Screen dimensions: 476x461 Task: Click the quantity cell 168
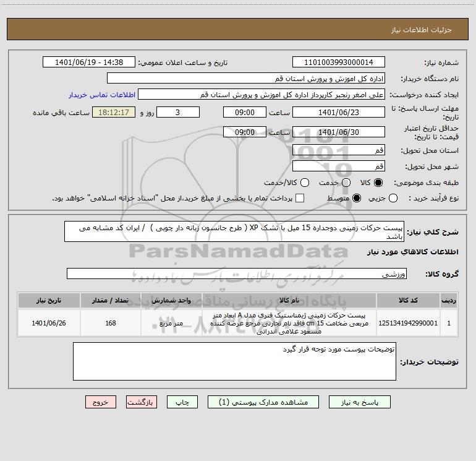[x=111, y=323]
